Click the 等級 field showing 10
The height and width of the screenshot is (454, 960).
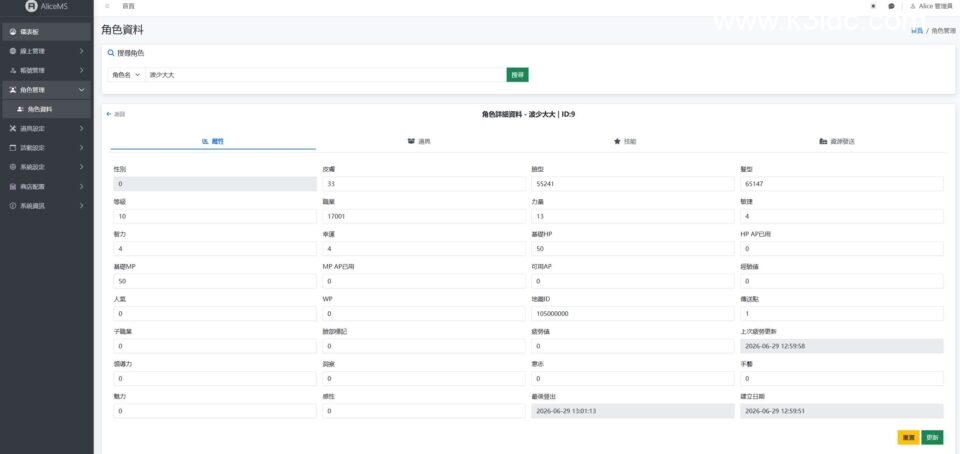[215, 217]
